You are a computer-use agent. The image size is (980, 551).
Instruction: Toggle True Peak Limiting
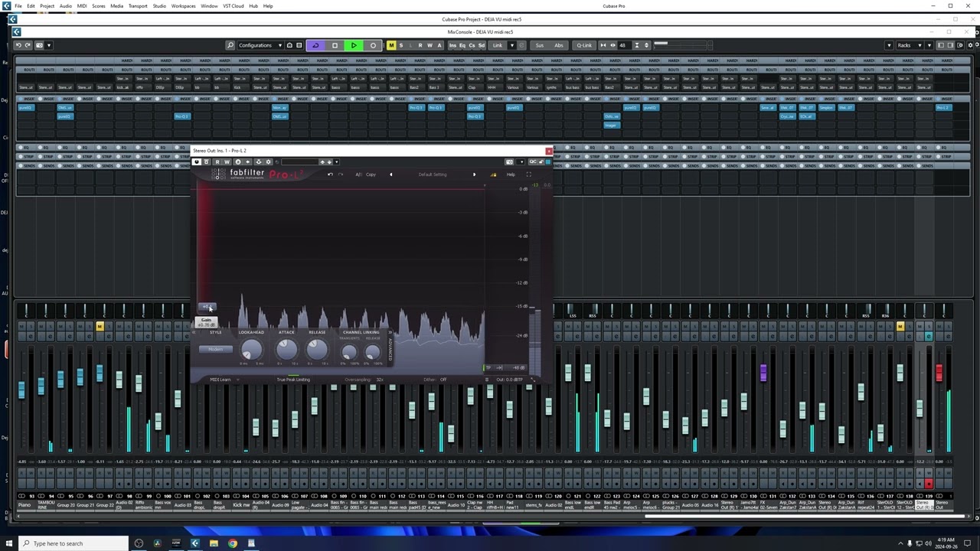coord(293,380)
